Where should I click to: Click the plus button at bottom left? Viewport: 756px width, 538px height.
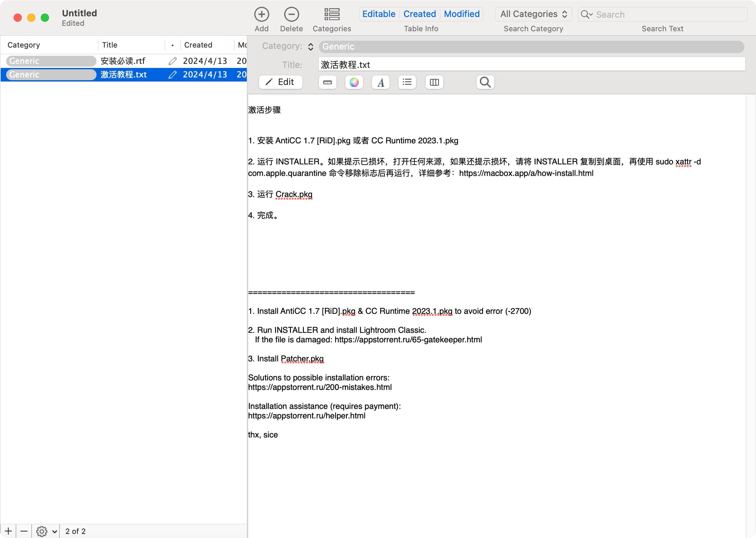(8, 531)
